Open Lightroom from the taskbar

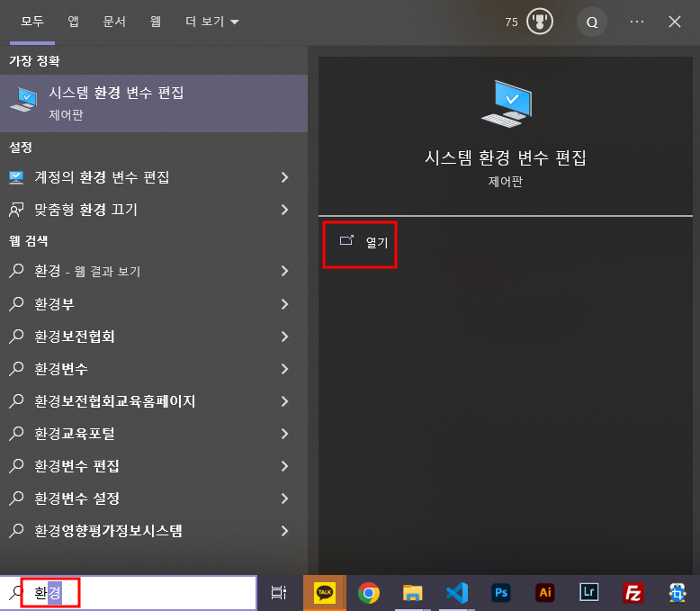tap(588, 593)
